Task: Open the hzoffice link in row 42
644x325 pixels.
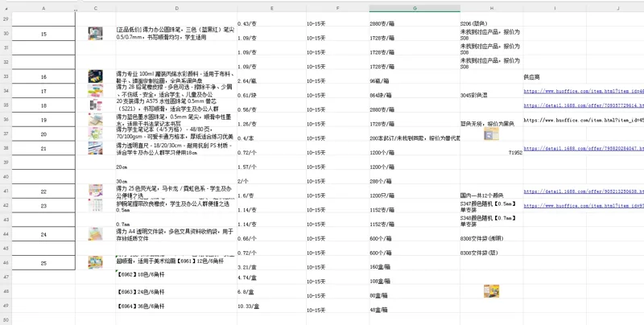Action: pyautogui.click(x=584, y=206)
